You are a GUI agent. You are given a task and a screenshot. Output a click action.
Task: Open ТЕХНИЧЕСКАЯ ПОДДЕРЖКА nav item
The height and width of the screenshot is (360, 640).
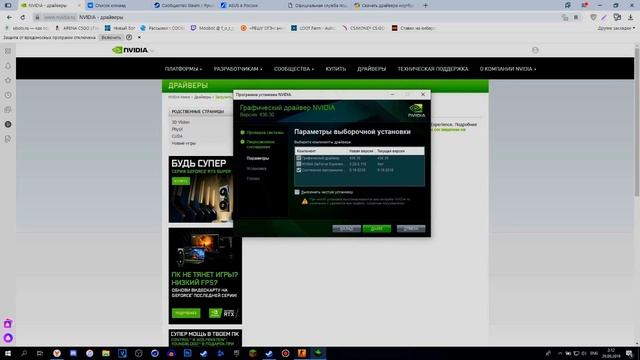click(x=433, y=69)
